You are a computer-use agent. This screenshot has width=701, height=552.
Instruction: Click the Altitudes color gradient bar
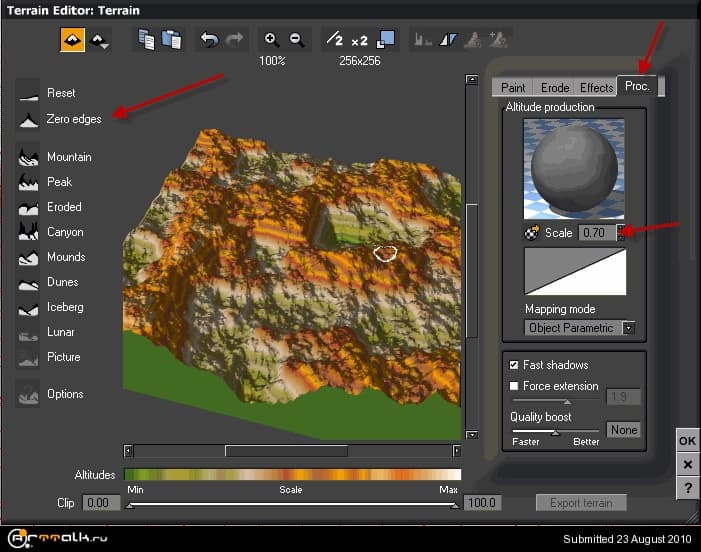[292, 474]
